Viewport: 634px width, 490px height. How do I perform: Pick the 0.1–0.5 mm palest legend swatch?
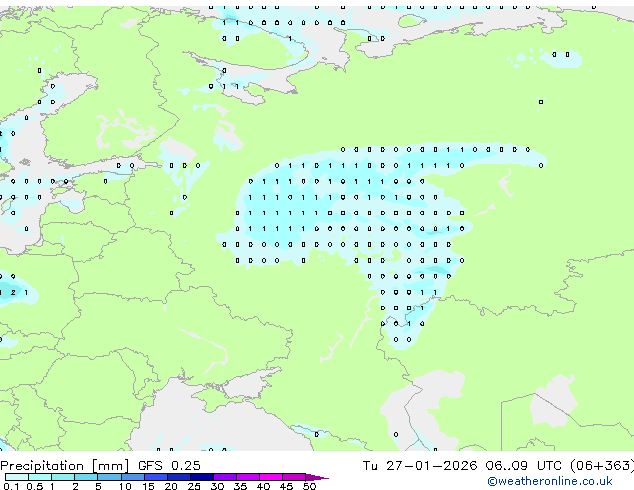click(17, 477)
